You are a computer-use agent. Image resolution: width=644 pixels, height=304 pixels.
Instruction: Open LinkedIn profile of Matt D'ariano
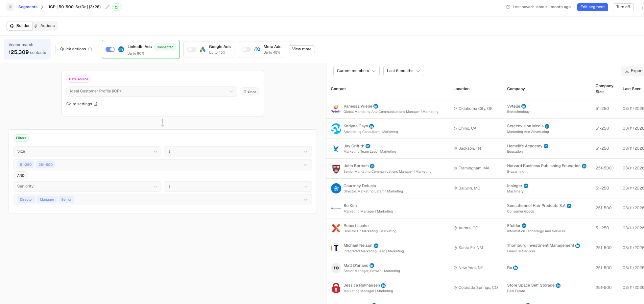372,266
